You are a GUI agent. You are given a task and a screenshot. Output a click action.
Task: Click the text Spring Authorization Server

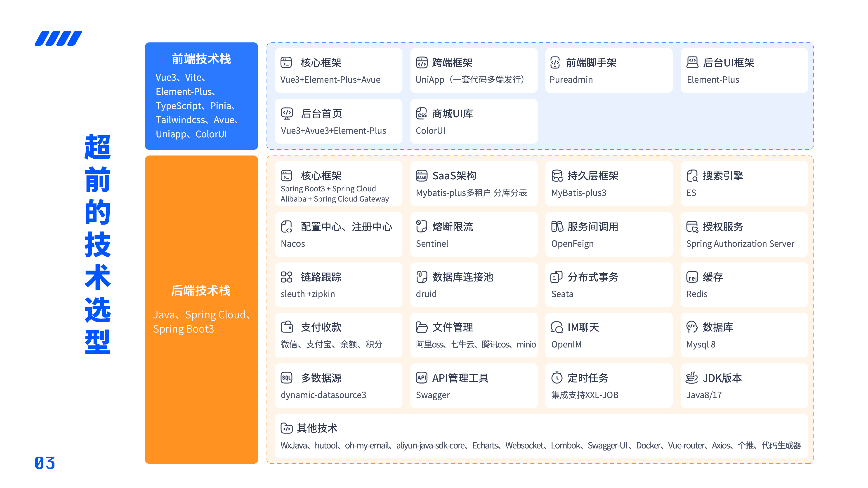click(740, 244)
